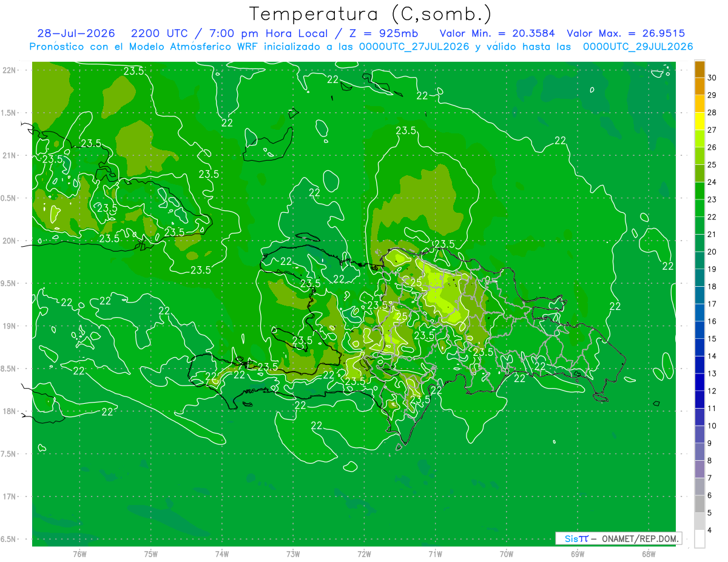Click the '2200 UTC' time label
Image resolution: width=728 pixels, height=562 pixels.
(x=161, y=33)
